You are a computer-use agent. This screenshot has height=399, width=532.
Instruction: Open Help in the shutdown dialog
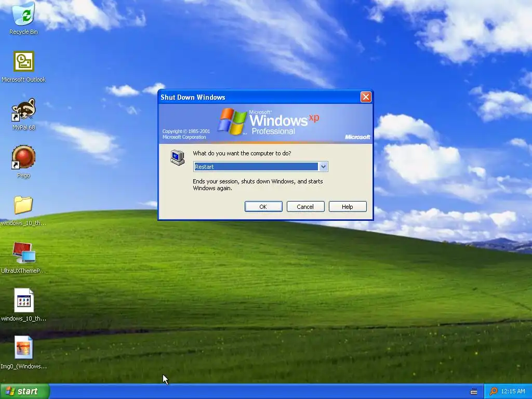point(348,207)
